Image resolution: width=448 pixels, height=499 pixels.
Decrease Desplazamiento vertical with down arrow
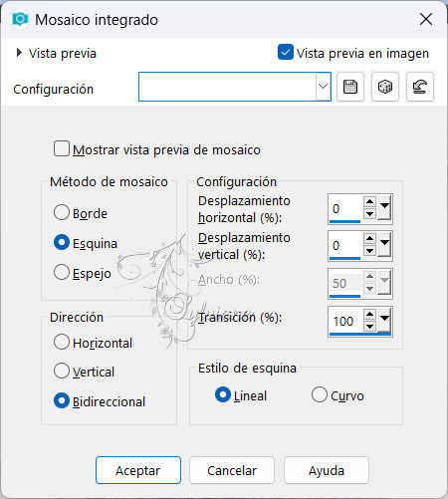(369, 251)
